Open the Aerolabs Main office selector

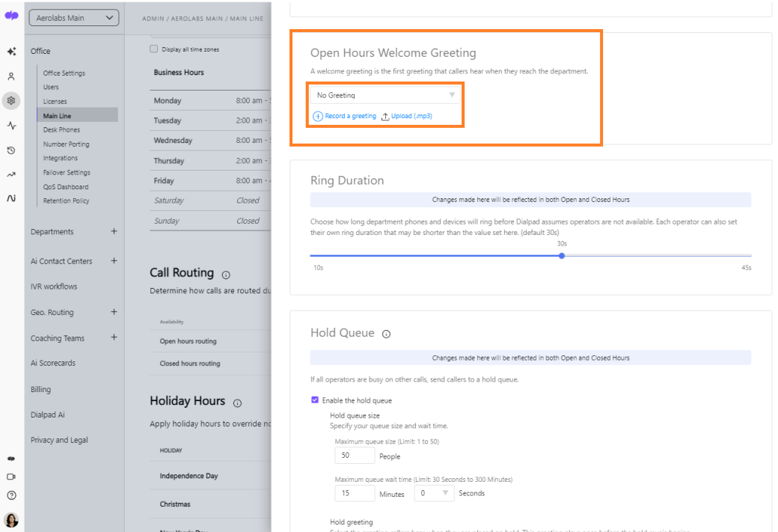[x=73, y=18]
